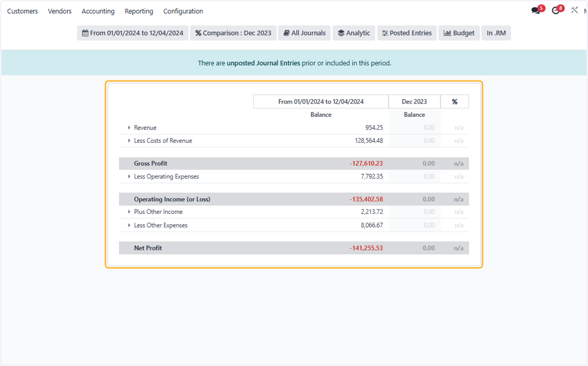Select the Gross Profit row label

tap(151, 163)
